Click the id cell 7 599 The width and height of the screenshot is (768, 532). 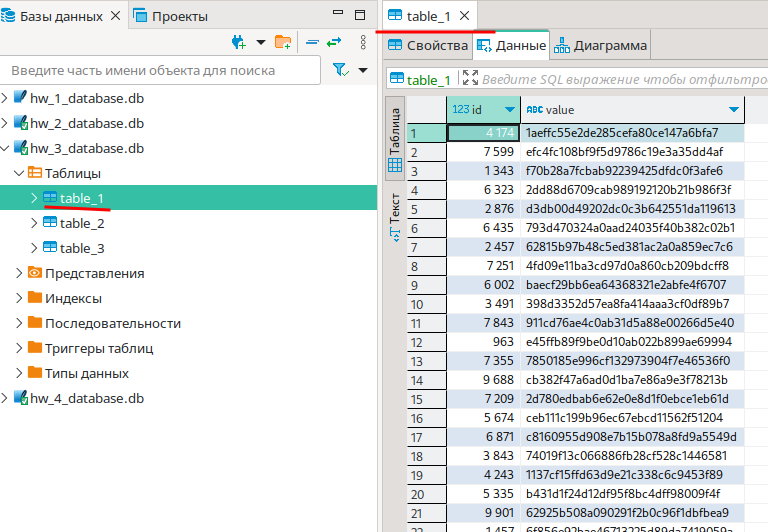483,152
